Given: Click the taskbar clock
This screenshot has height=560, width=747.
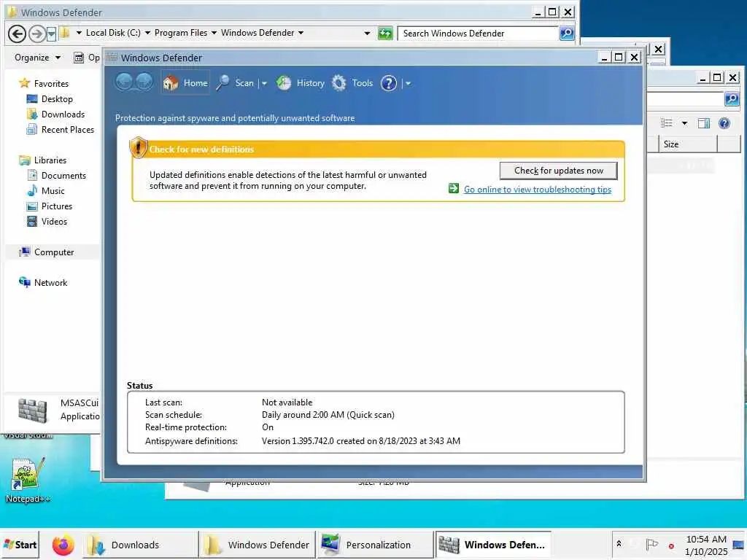Looking at the screenshot, I should click(x=706, y=545).
